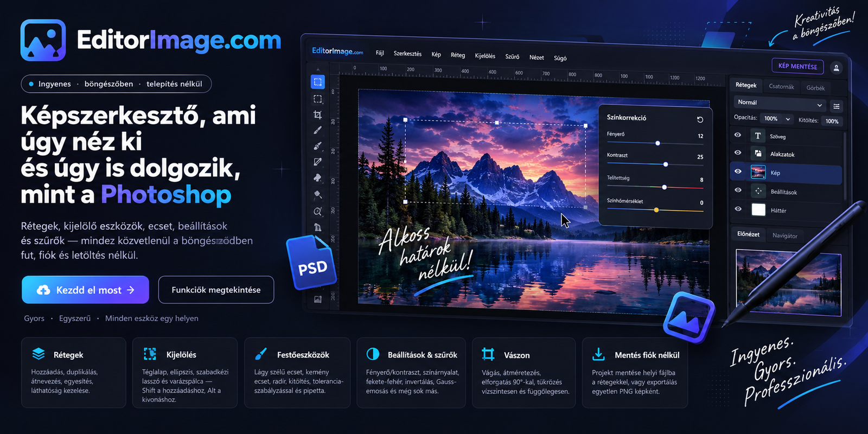868x434 pixels.
Task: Select the highlighted blue rectangular selection tool
Action: coord(318,82)
